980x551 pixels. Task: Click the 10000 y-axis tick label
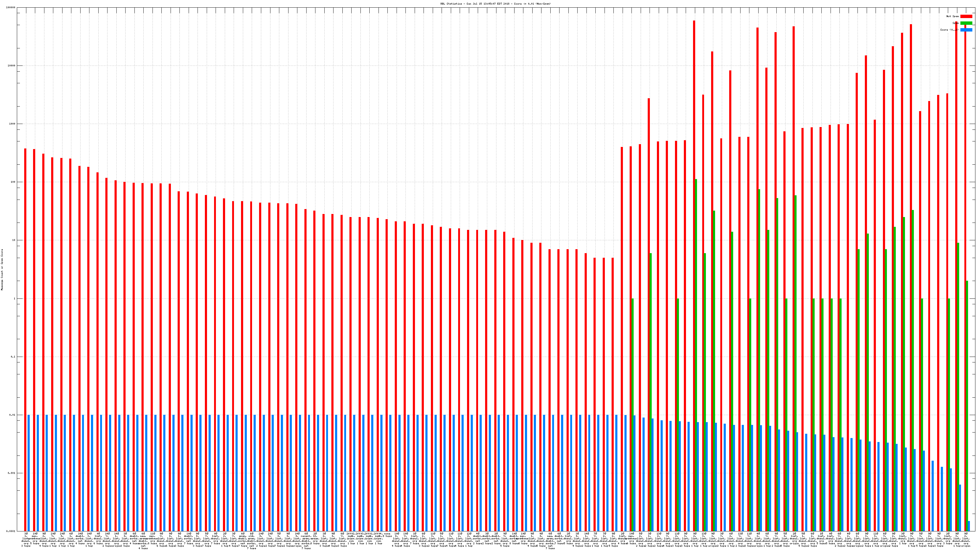(12, 66)
